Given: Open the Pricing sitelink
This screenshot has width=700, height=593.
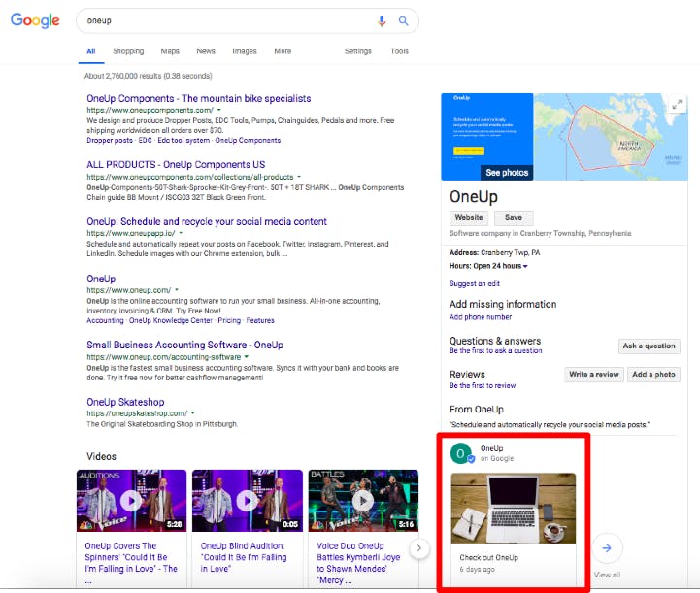Looking at the screenshot, I should [229, 320].
